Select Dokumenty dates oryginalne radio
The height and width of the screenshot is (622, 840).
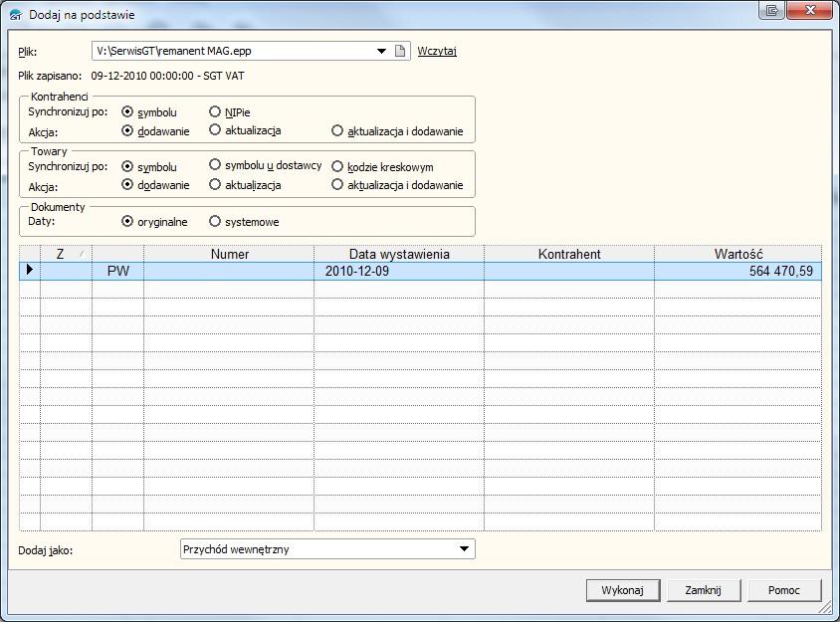127,221
